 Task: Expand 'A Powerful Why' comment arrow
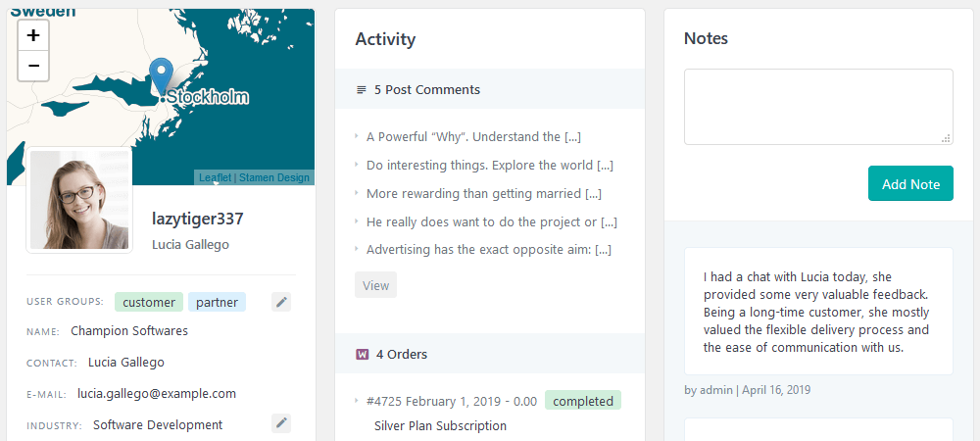click(357, 135)
